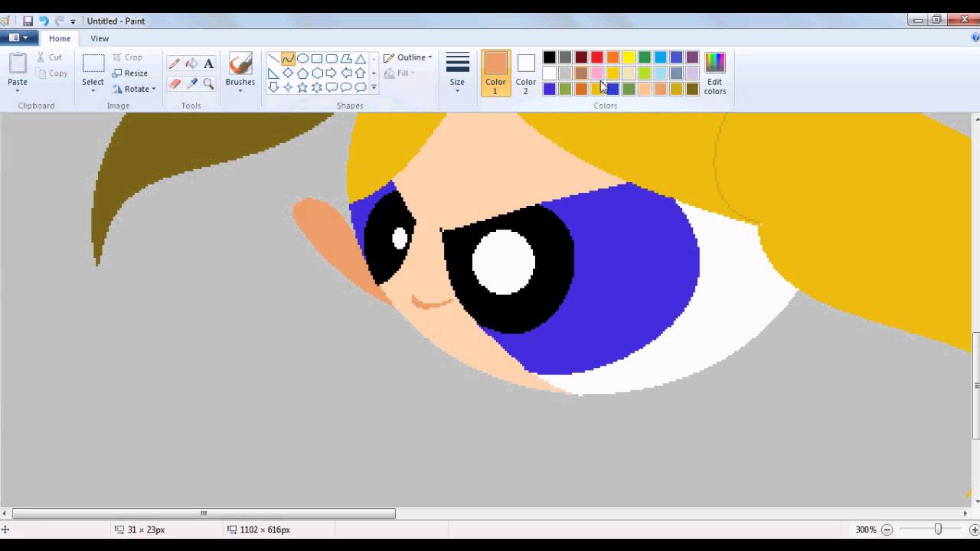
Task: Choose the Right arrow shape
Action: point(332,73)
